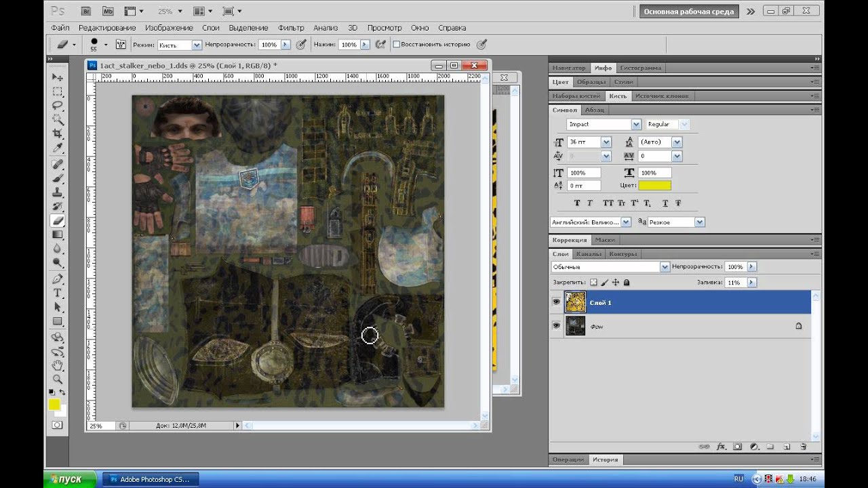Select the Pen tool
Viewport: 868px width, 488px height.
(x=58, y=279)
